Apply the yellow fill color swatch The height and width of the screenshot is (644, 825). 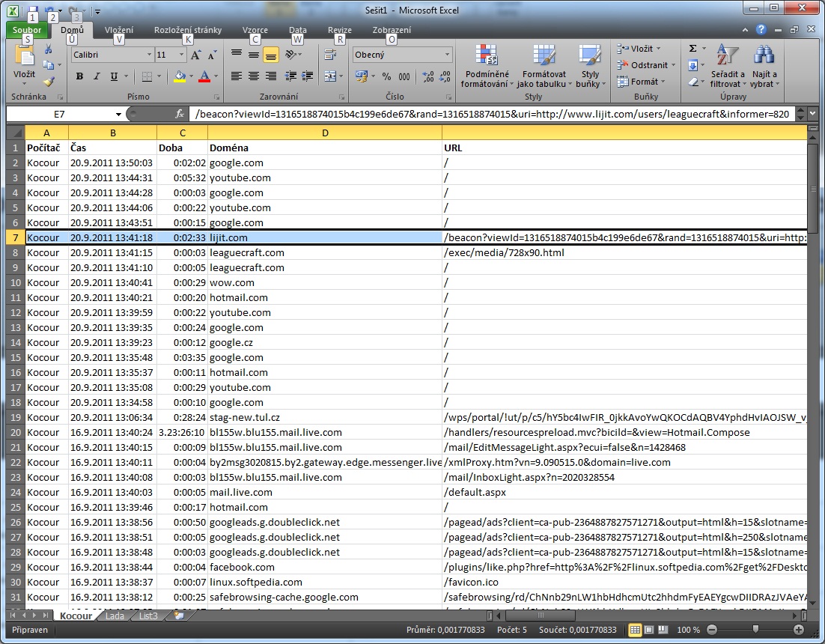[180, 76]
